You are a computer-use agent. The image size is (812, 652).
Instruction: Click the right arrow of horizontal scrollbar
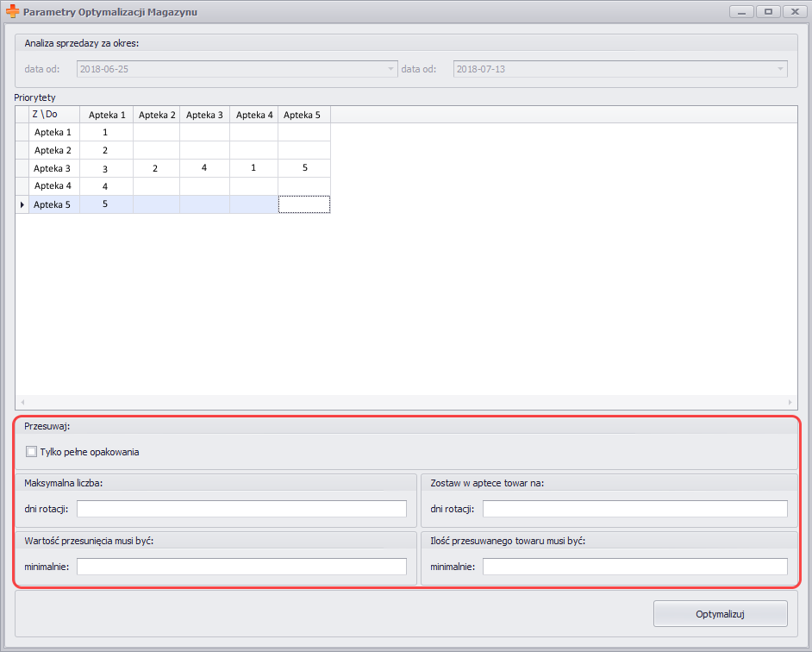[790, 403]
